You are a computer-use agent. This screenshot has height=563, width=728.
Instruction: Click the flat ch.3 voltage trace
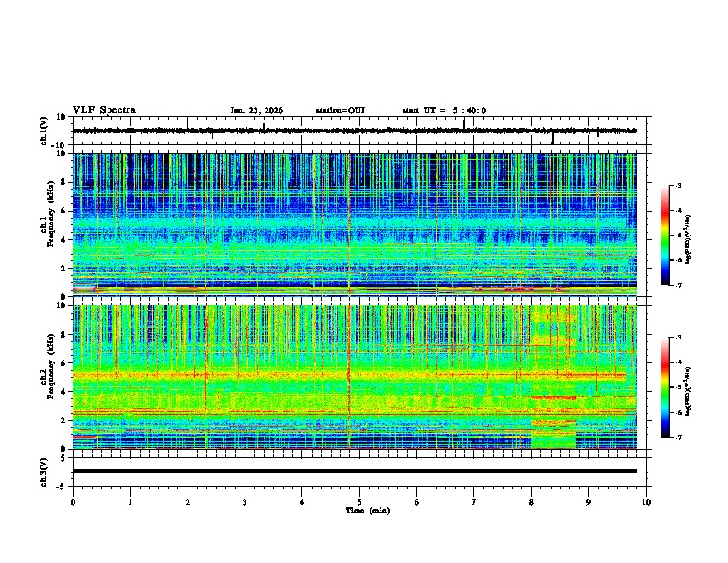(354, 471)
